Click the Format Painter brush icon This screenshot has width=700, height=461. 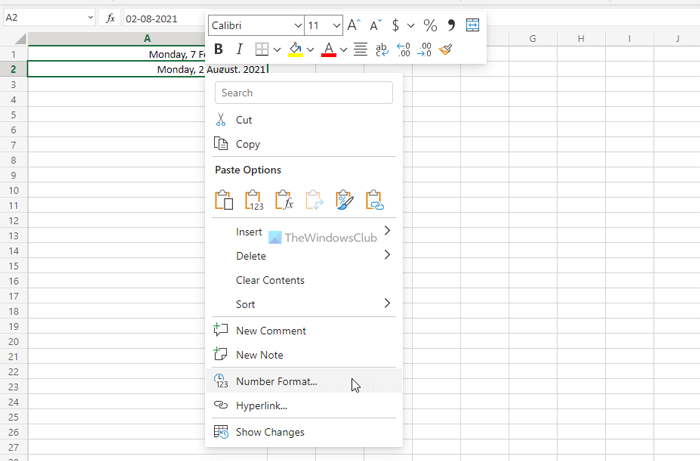point(447,49)
